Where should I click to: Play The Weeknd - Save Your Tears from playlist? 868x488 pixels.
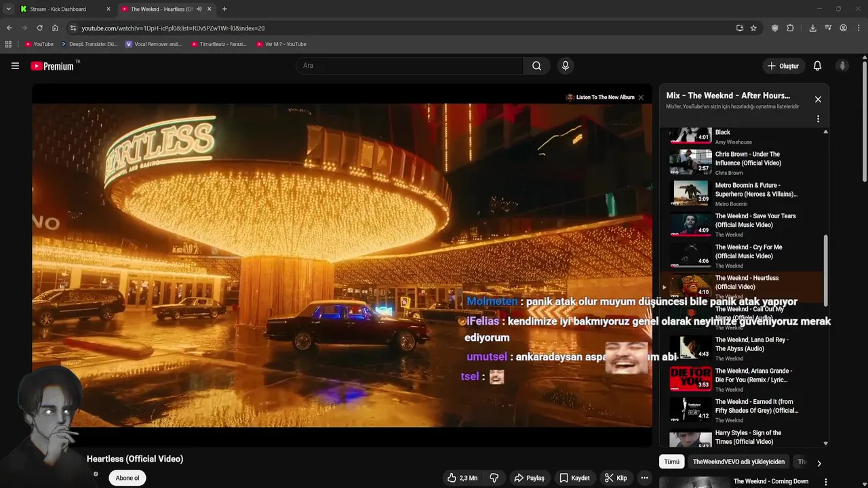click(743, 225)
